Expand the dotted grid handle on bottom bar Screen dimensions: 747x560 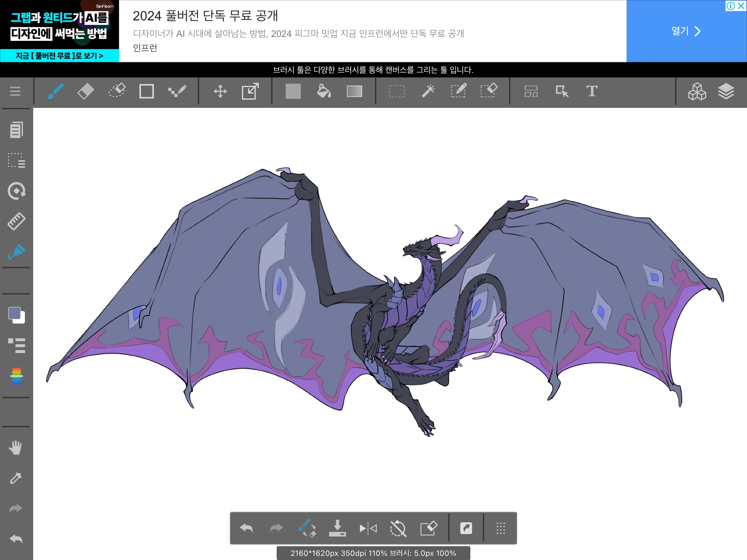[x=500, y=528]
